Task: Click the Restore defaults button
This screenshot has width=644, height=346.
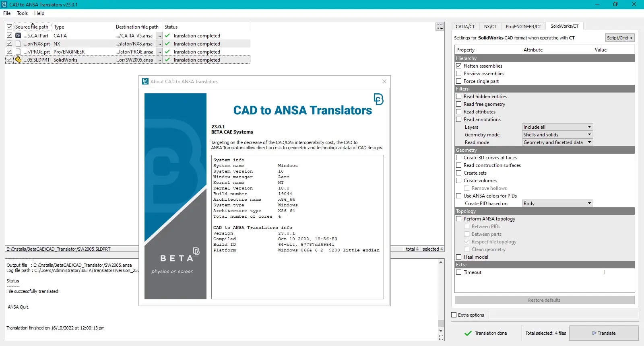Action: point(545,300)
